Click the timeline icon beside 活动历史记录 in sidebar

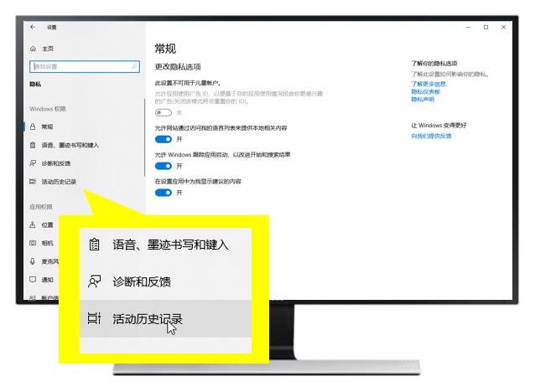(33, 182)
